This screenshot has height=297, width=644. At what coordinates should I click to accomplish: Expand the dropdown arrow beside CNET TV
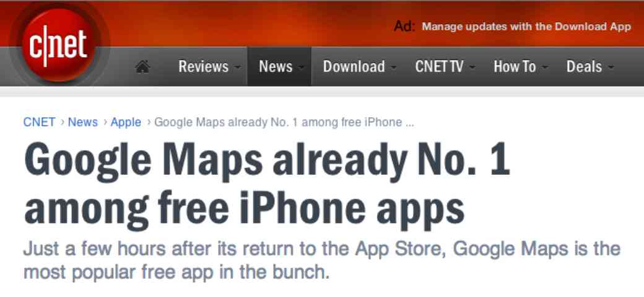472,68
